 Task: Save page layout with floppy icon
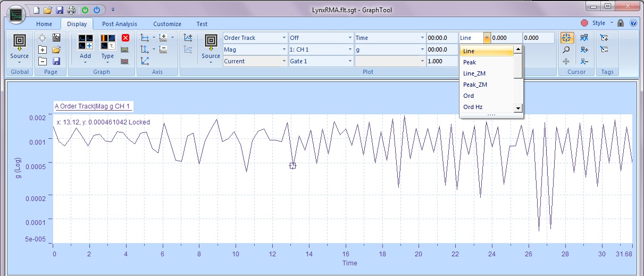pyautogui.click(x=56, y=61)
